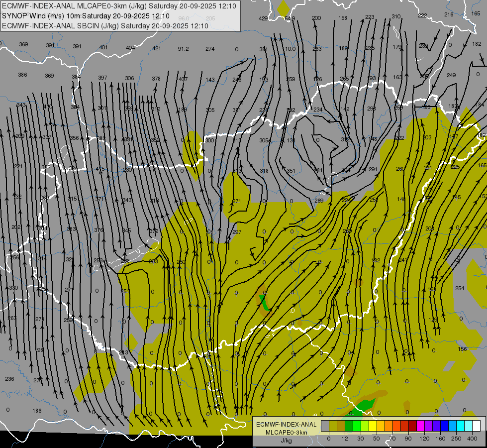Pick the olive swatch in the legend bar
Screen dimensions: 487x448
(333, 426)
